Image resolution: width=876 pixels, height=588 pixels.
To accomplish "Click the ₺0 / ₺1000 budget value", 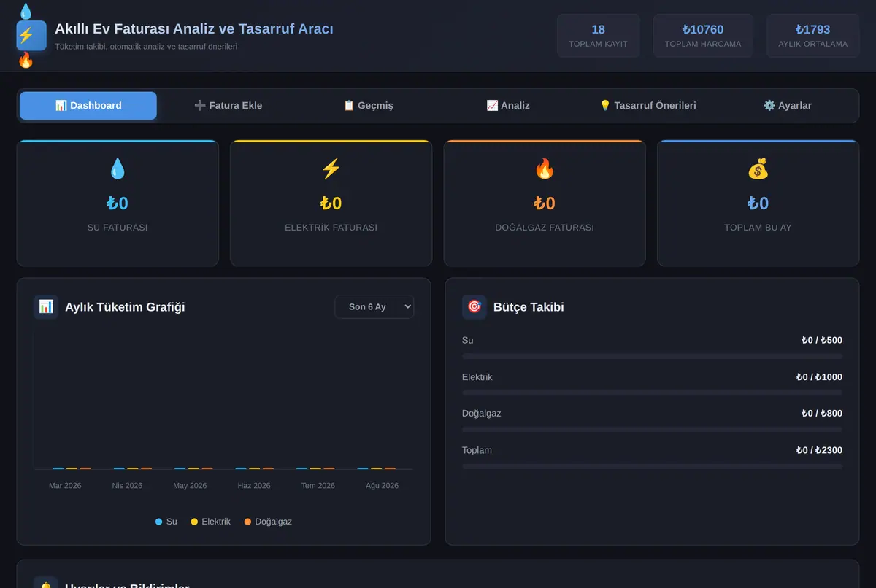I will point(819,377).
